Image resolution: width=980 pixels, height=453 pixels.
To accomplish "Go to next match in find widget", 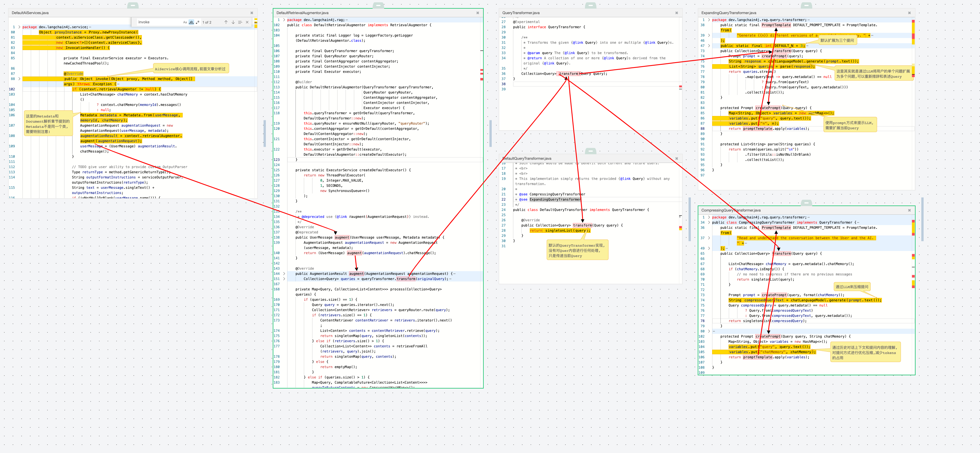I will (x=233, y=22).
